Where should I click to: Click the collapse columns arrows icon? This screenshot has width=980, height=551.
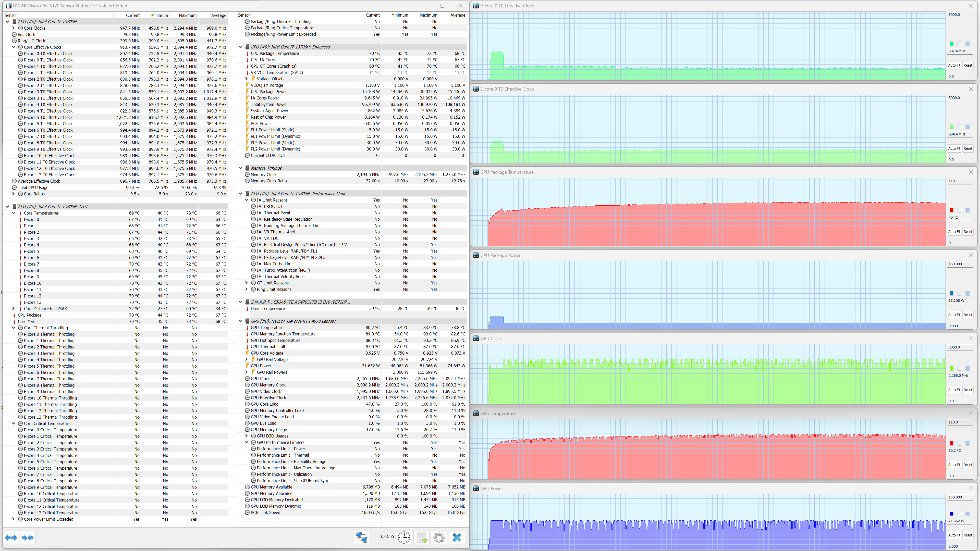[28, 537]
